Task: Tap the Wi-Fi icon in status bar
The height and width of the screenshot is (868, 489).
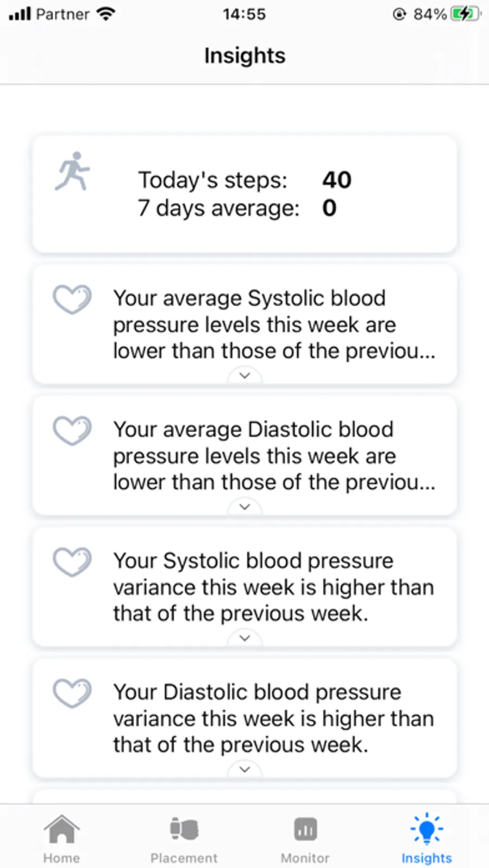Action: (x=106, y=14)
